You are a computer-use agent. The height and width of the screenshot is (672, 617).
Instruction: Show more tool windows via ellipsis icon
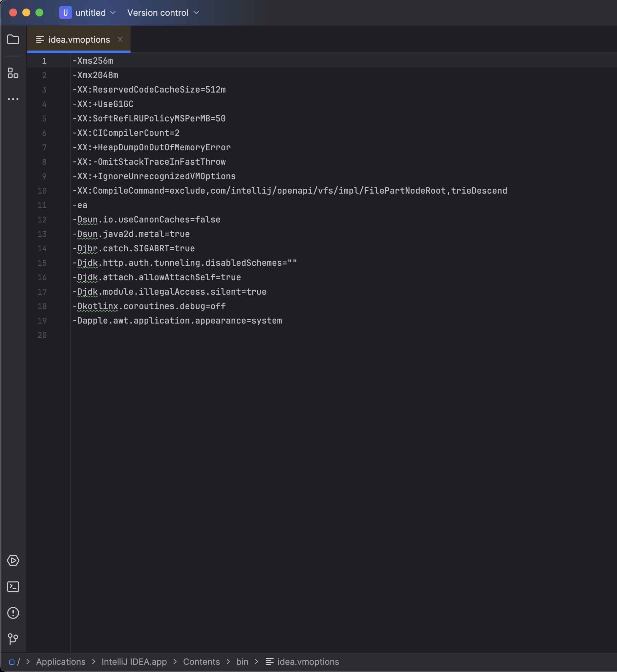pos(13,99)
